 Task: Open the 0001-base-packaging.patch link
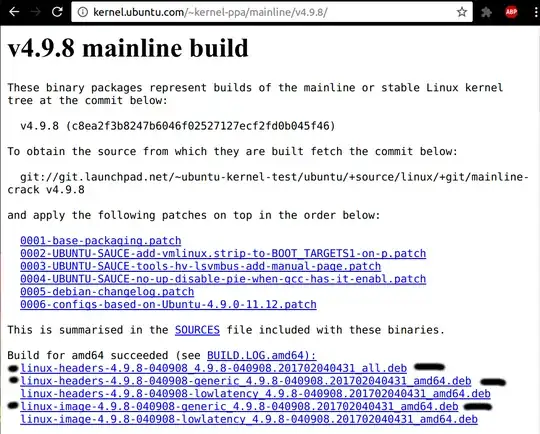(x=101, y=240)
